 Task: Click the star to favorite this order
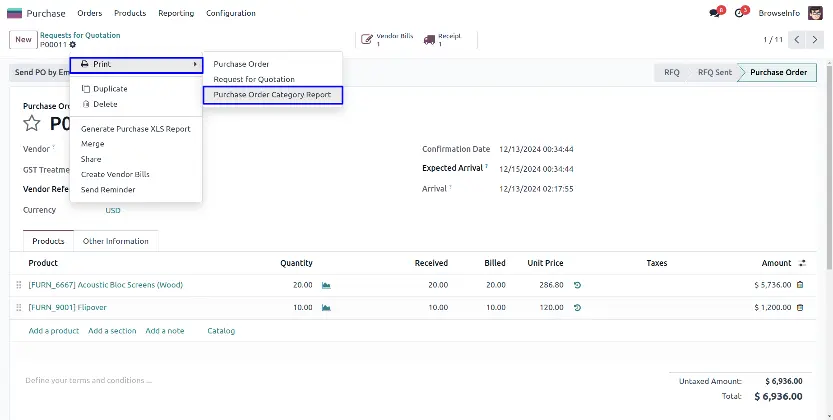click(x=32, y=123)
